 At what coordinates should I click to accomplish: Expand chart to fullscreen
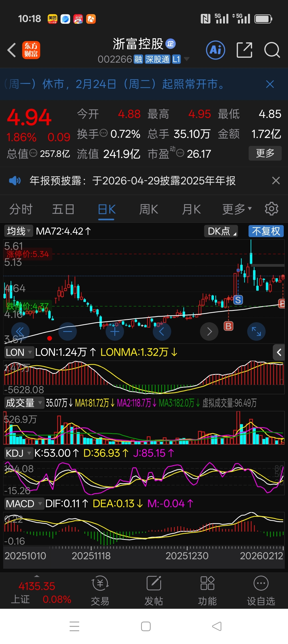[256, 331]
